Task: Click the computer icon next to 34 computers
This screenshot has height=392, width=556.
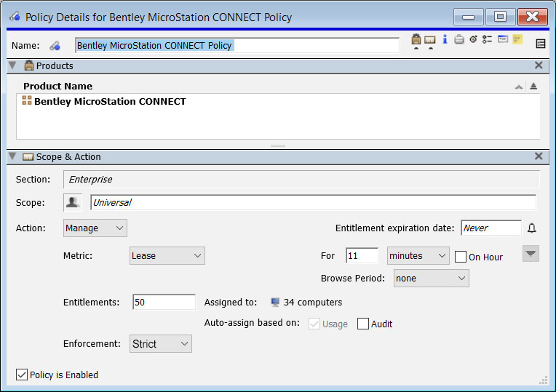Action: click(x=275, y=302)
